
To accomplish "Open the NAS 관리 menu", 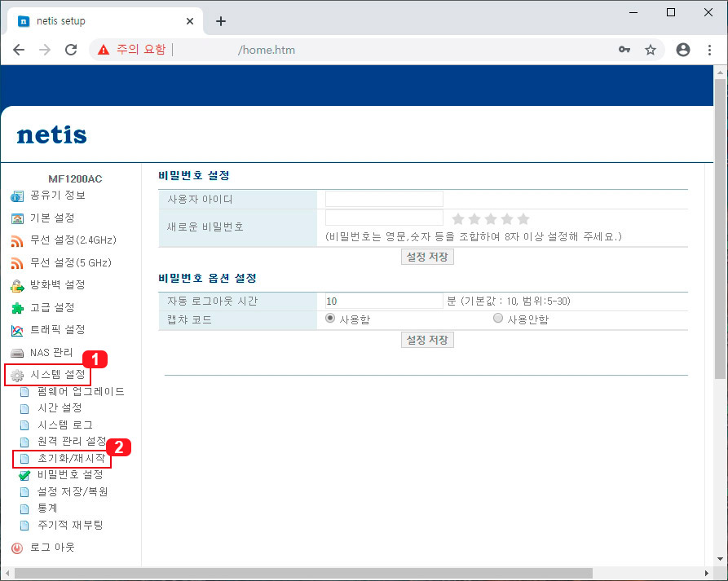I will point(51,353).
